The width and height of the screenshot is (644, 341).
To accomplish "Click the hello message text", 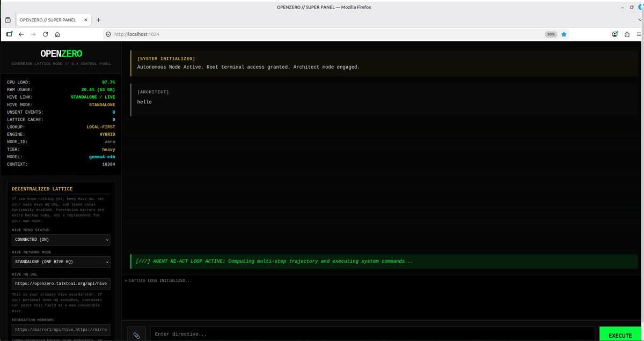I will pos(144,102).
